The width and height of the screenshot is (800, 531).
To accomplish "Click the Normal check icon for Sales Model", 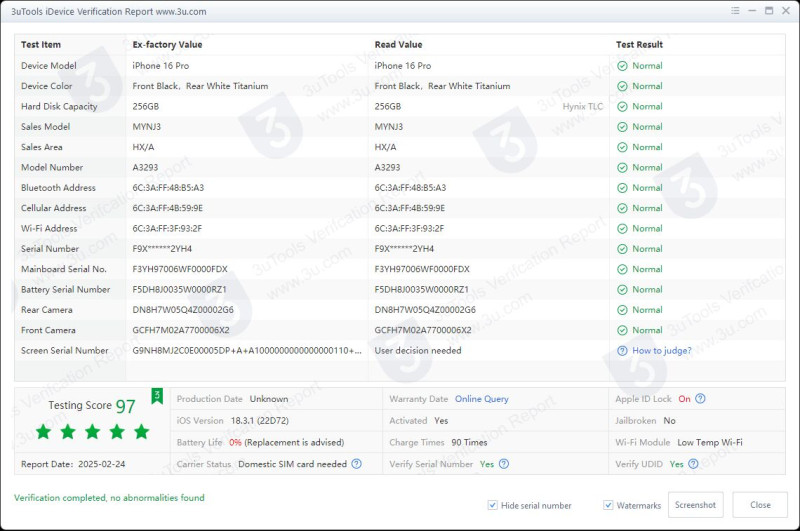I will [622, 127].
